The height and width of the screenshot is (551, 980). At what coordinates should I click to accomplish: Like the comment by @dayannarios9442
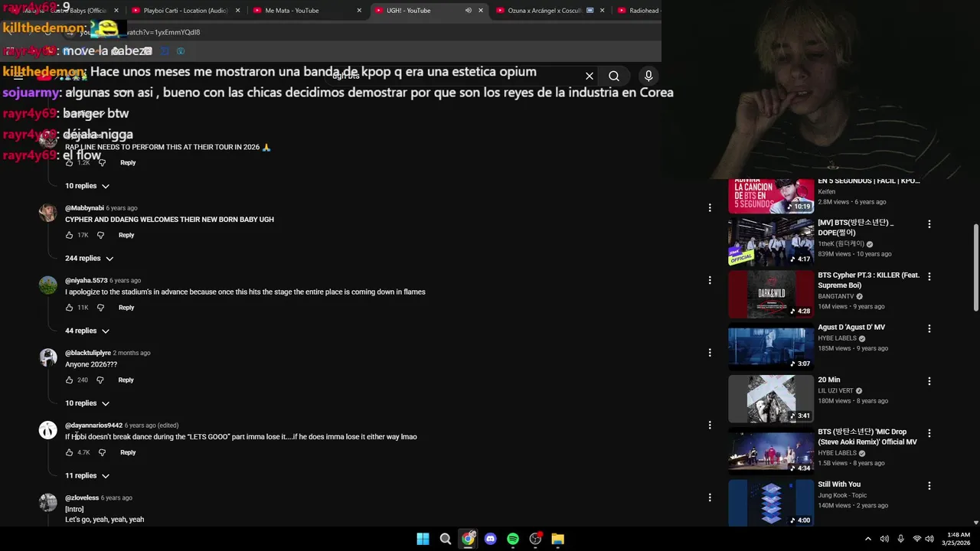tap(69, 452)
